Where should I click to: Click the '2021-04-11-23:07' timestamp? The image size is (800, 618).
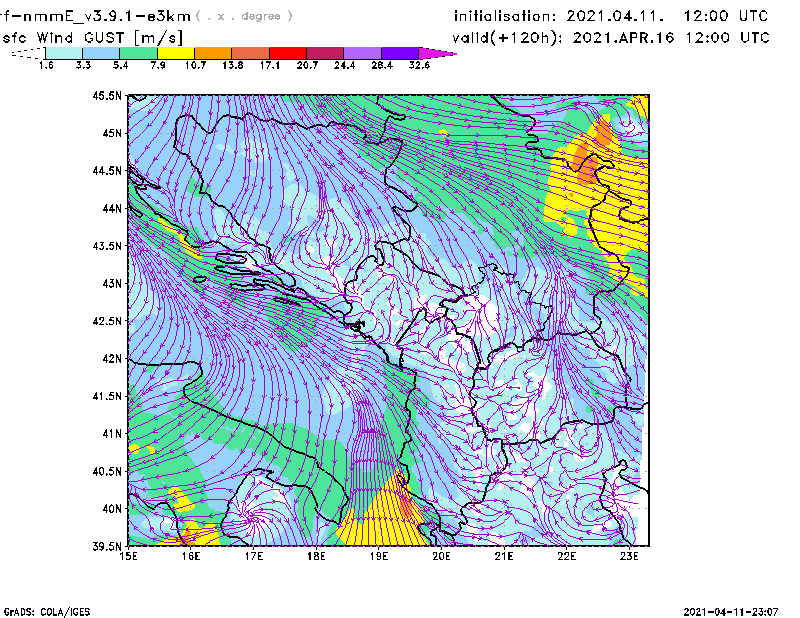click(731, 611)
